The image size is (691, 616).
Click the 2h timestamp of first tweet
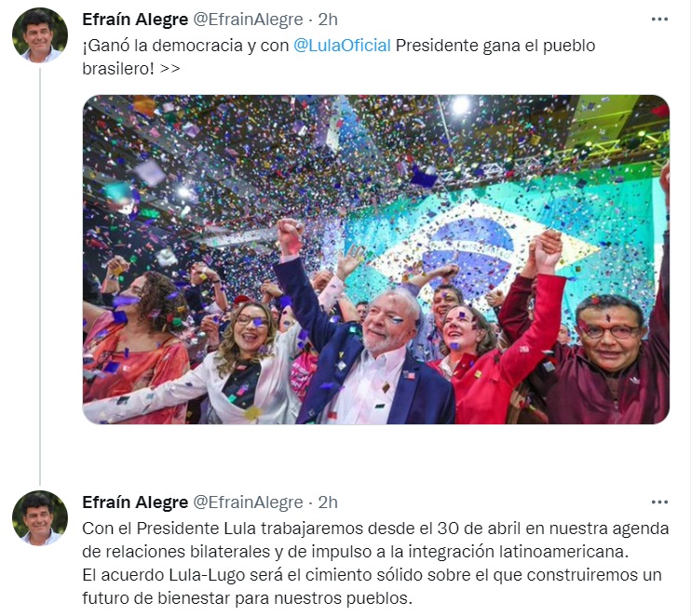[328, 20]
